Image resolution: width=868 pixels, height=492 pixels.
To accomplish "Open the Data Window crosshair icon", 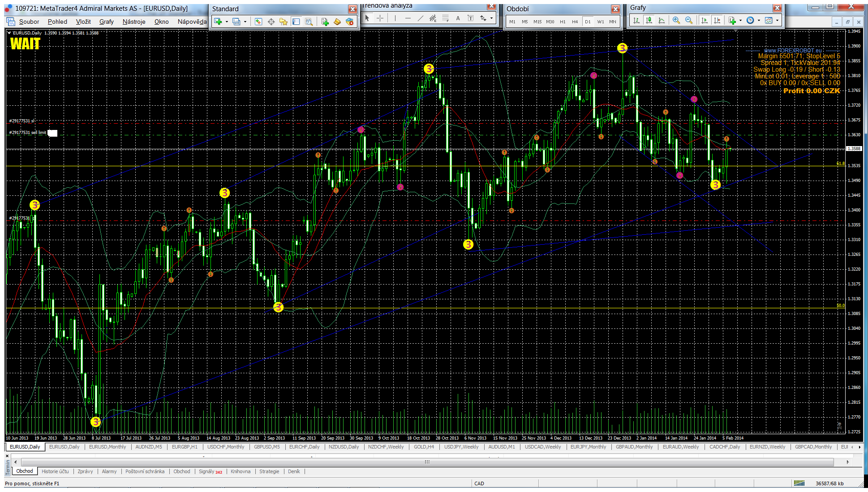I will 271,22.
